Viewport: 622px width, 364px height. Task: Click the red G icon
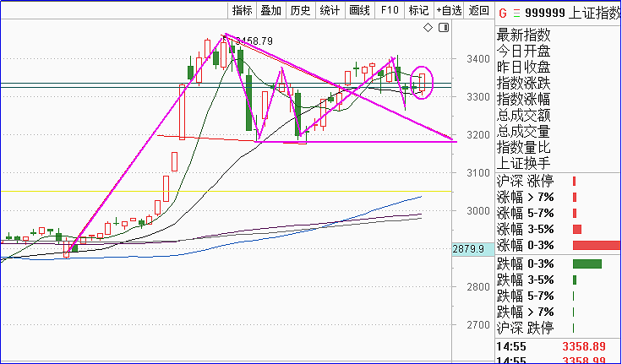[503, 13]
